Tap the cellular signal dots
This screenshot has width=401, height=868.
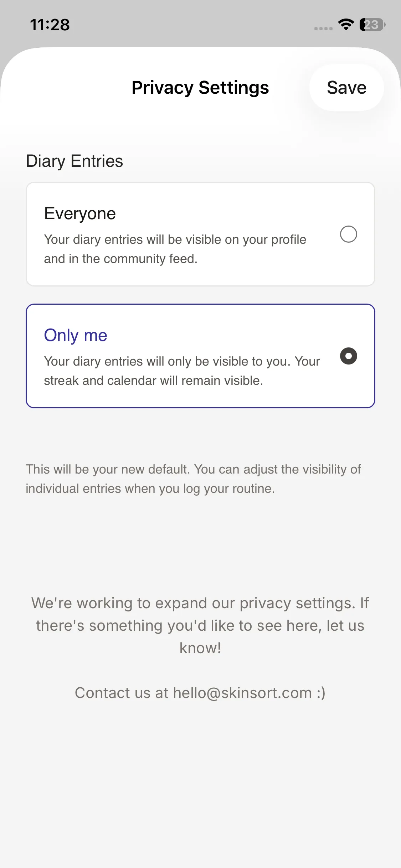[323, 29]
